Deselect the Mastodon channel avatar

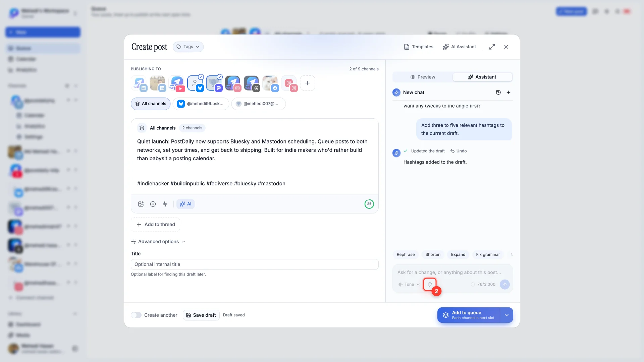[215, 83]
